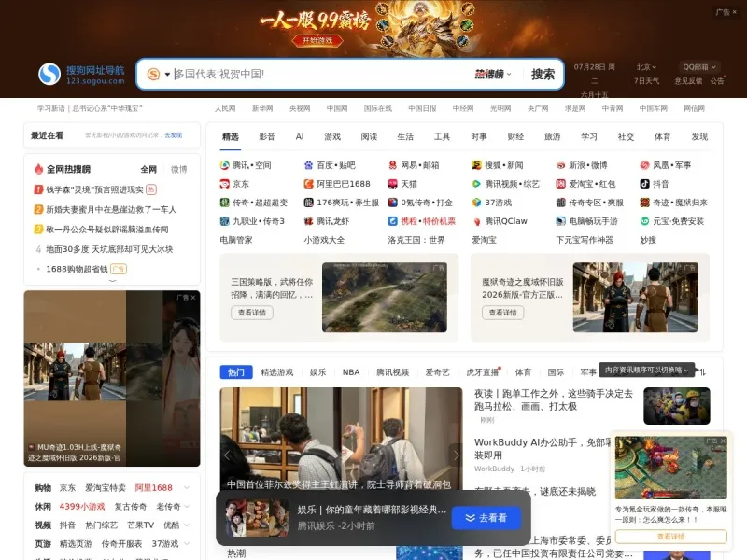Open 37游戏 icon link in site grid
Viewport: 747px width, 560px height.
tap(476, 203)
